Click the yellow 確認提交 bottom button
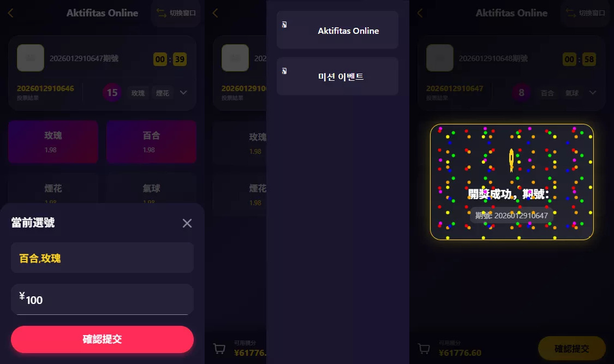 tap(572, 348)
